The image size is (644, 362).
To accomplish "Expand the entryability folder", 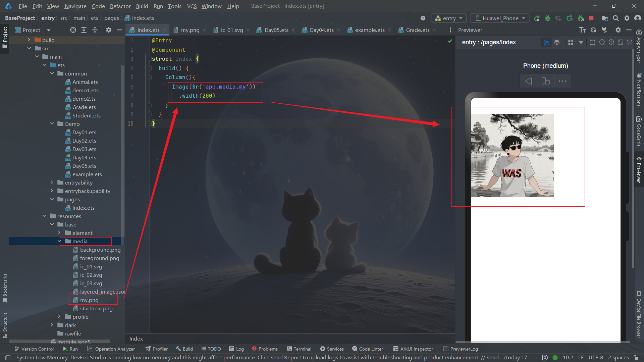I will point(52,182).
